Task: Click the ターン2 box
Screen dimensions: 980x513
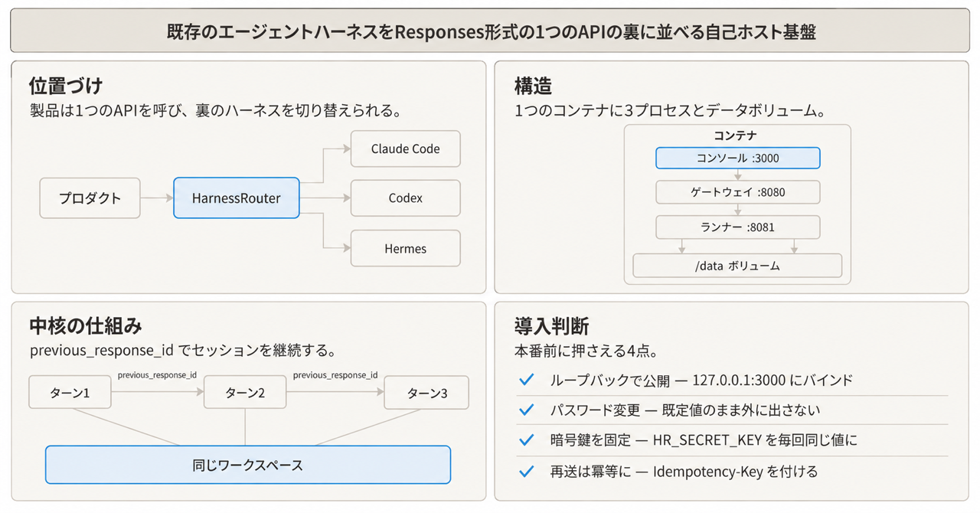Action: pos(245,393)
